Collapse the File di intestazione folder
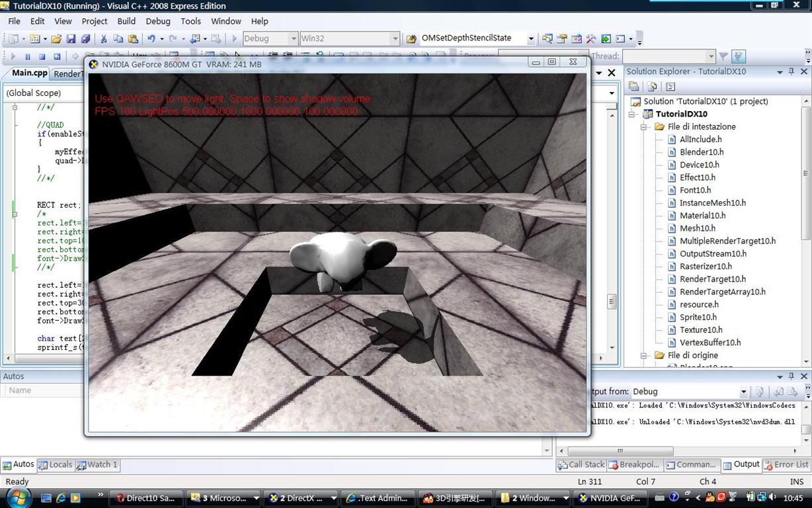Viewport: 812px width, 508px height. coord(643,127)
